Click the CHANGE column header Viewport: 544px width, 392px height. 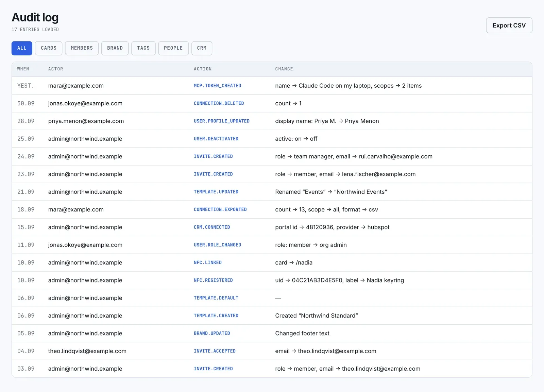coord(284,69)
